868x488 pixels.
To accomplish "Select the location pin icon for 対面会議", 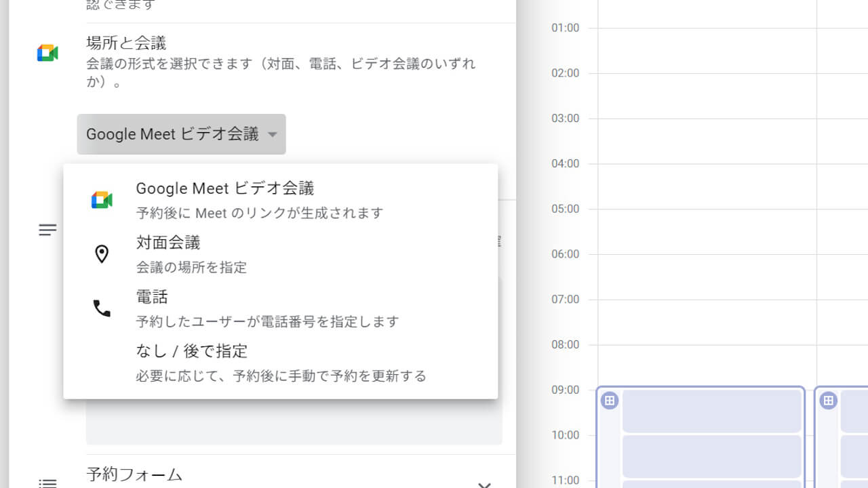I will click(x=102, y=253).
